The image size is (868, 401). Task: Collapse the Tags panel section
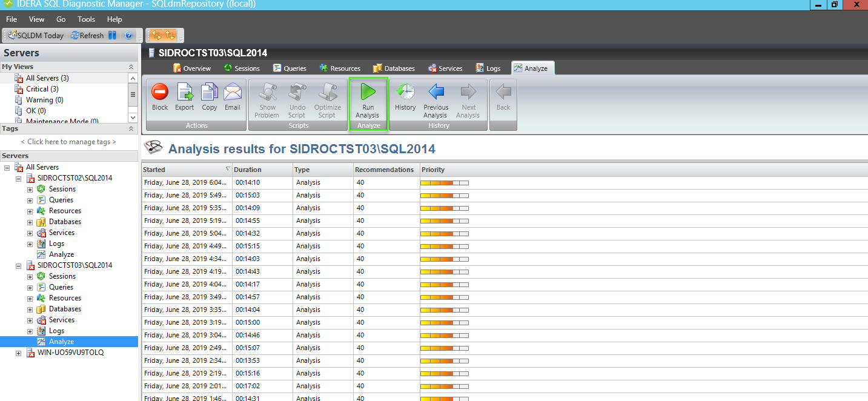click(x=131, y=128)
